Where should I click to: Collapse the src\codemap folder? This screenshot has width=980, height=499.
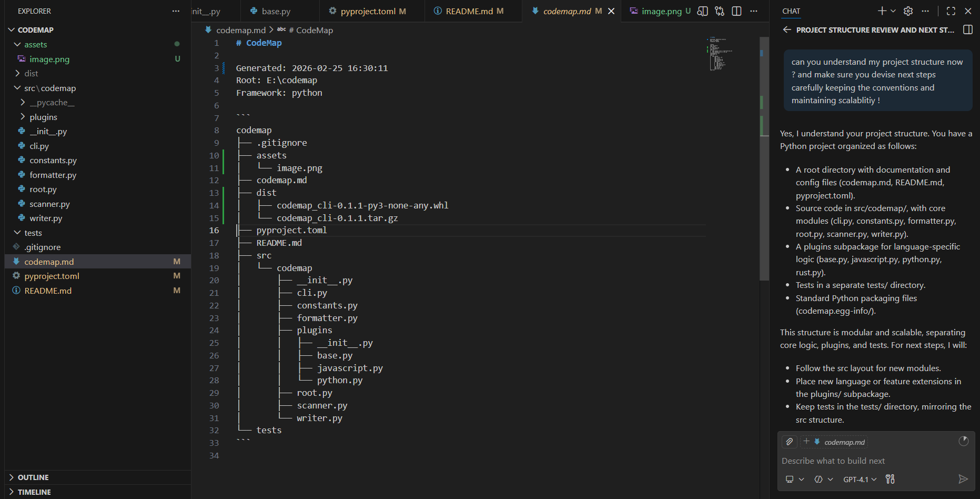(17, 88)
